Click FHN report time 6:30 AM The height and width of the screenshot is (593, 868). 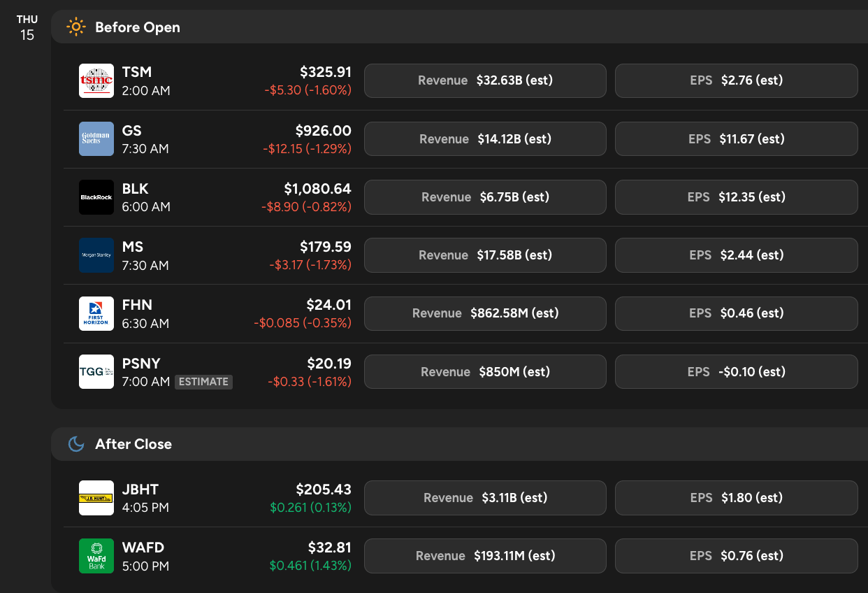[145, 324]
